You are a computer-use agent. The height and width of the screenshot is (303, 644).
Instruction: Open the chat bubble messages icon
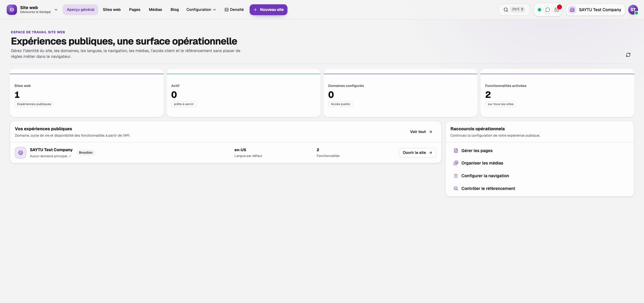(548, 10)
